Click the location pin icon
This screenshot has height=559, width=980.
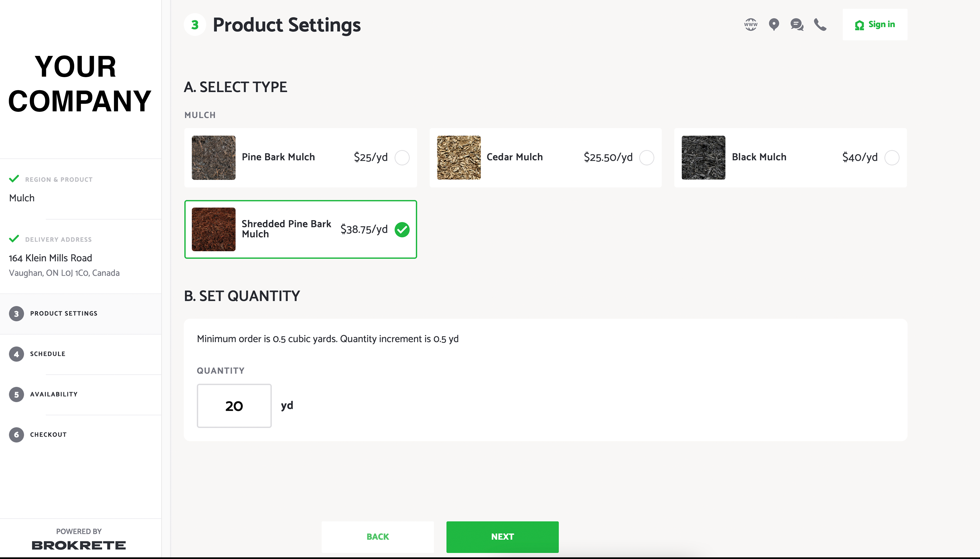coord(774,25)
